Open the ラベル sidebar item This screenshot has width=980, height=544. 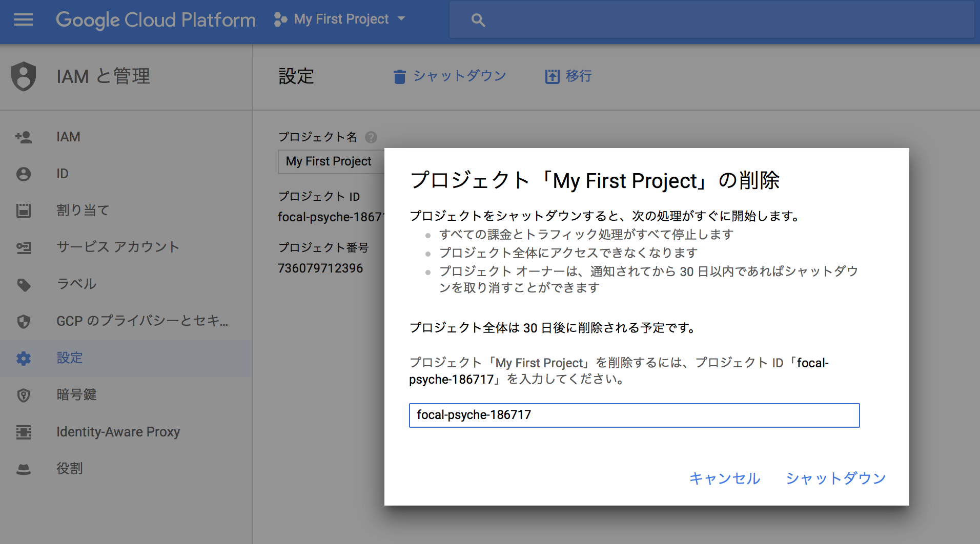point(126,284)
